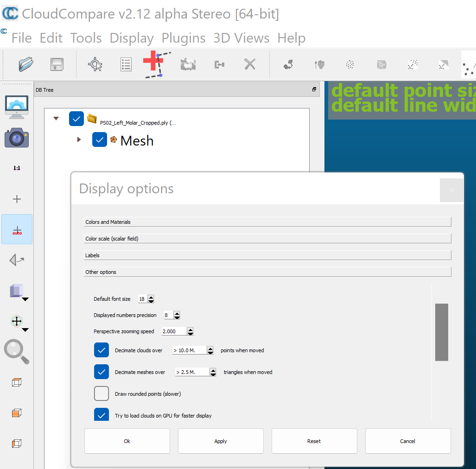The height and width of the screenshot is (469, 476).
Task: Open a point cloud file
Action: point(26,64)
